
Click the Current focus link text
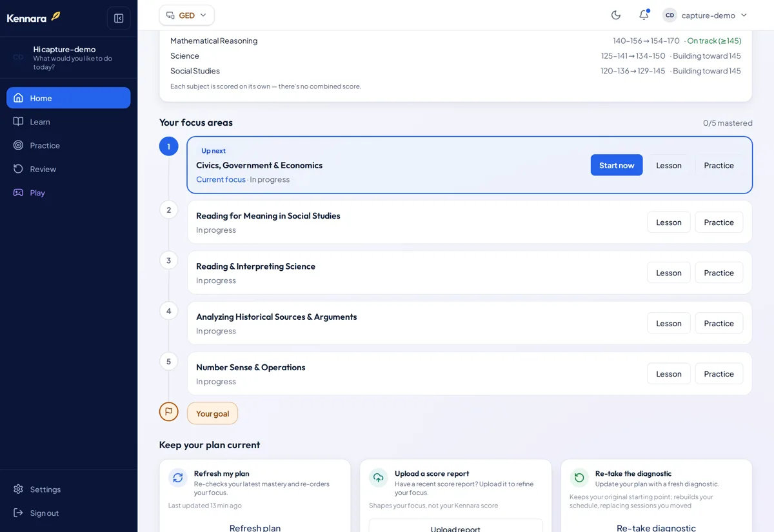(221, 179)
